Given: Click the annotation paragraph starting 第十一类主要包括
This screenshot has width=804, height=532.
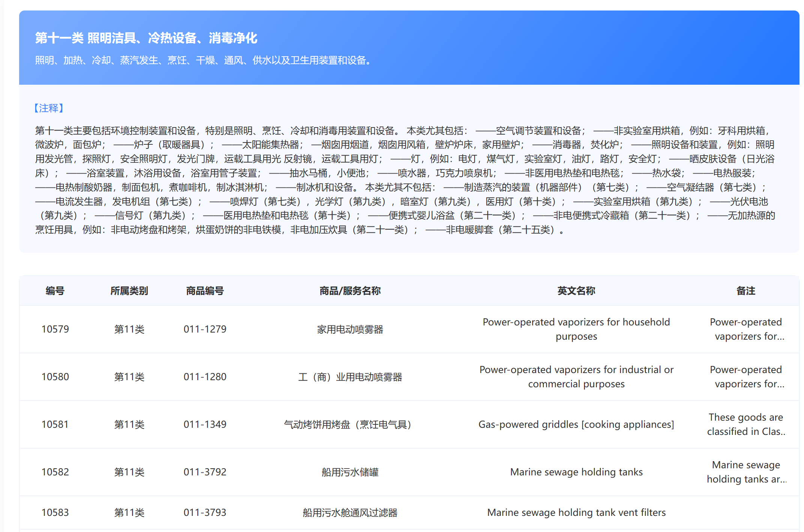Looking at the screenshot, I should click(405, 180).
